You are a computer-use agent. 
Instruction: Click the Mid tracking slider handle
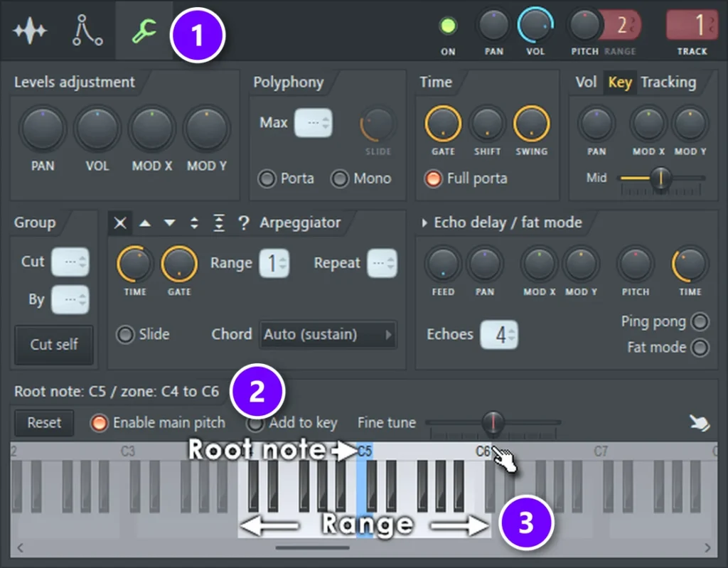tap(660, 178)
